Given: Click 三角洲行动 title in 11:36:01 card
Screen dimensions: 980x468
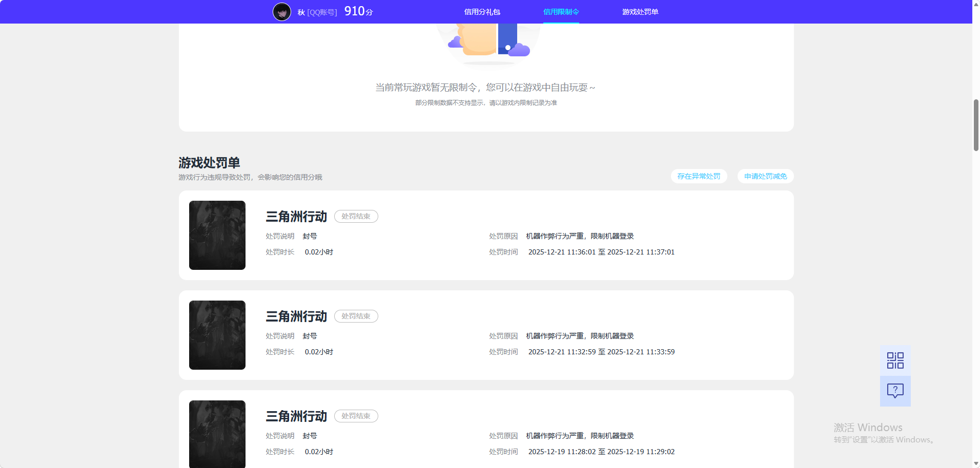Looking at the screenshot, I should pyautogui.click(x=296, y=217).
